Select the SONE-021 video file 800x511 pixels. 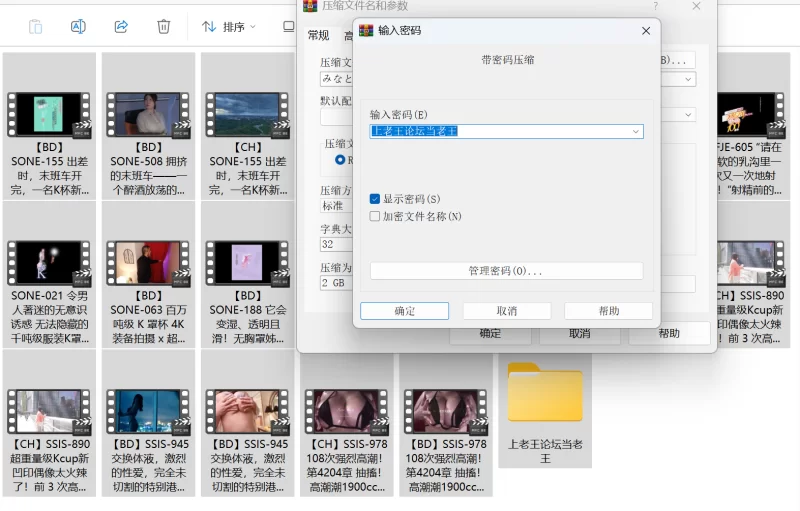point(49,275)
